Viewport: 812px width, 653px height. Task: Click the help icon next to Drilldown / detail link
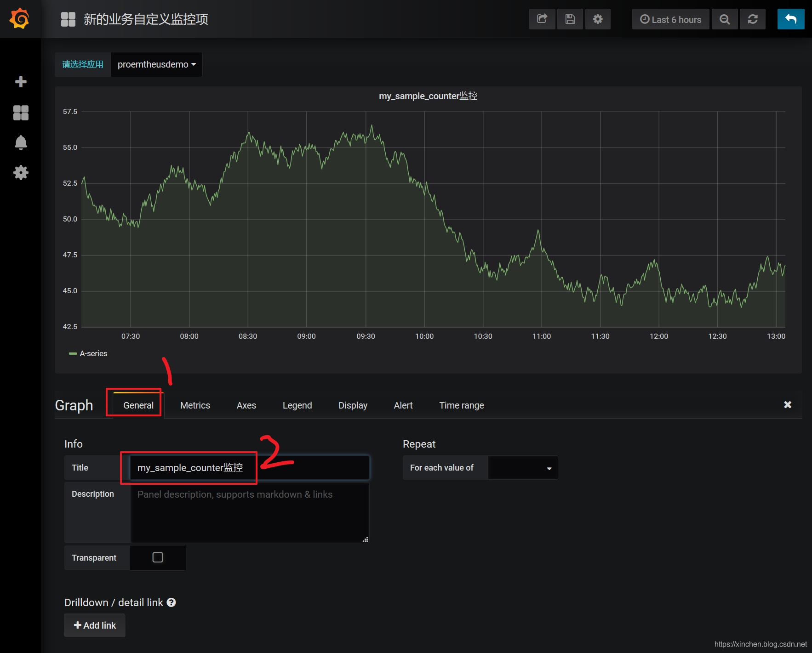[172, 602]
